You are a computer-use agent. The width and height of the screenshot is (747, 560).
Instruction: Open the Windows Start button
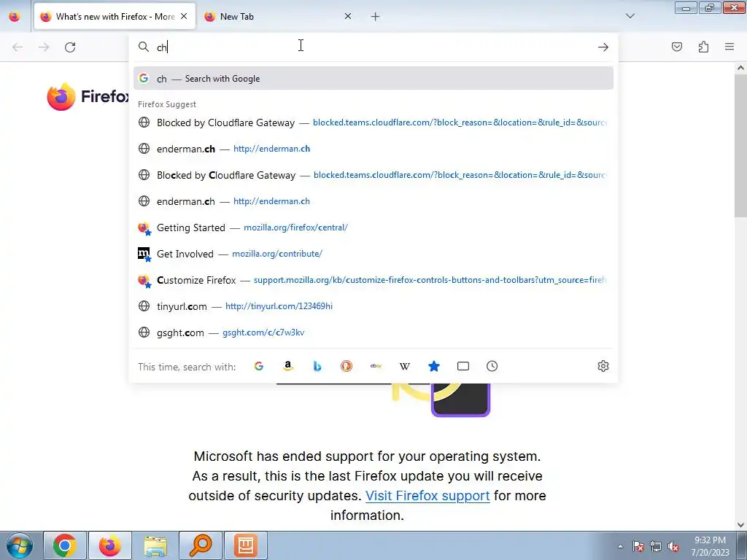tap(19, 545)
